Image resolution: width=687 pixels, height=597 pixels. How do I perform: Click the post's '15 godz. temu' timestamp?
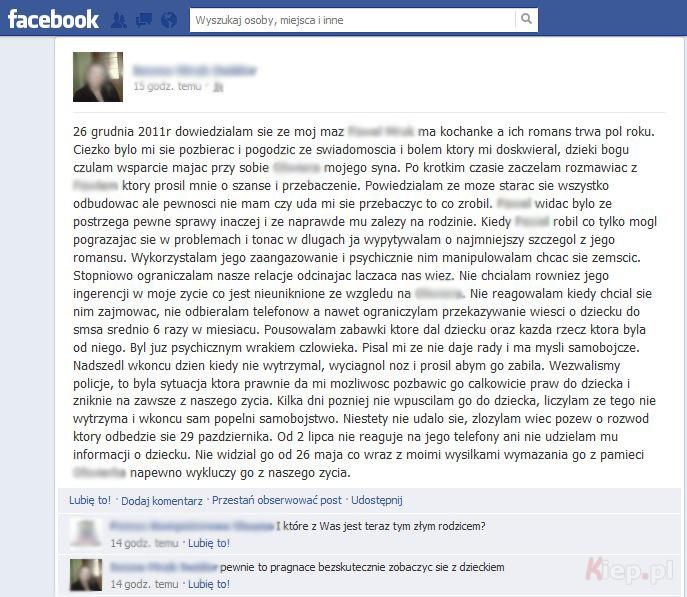[167, 86]
